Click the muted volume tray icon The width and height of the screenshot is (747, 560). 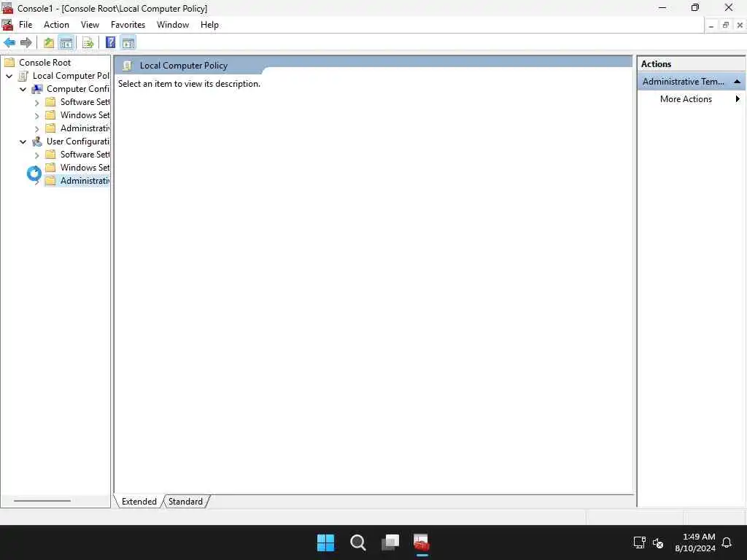point(658,542)
